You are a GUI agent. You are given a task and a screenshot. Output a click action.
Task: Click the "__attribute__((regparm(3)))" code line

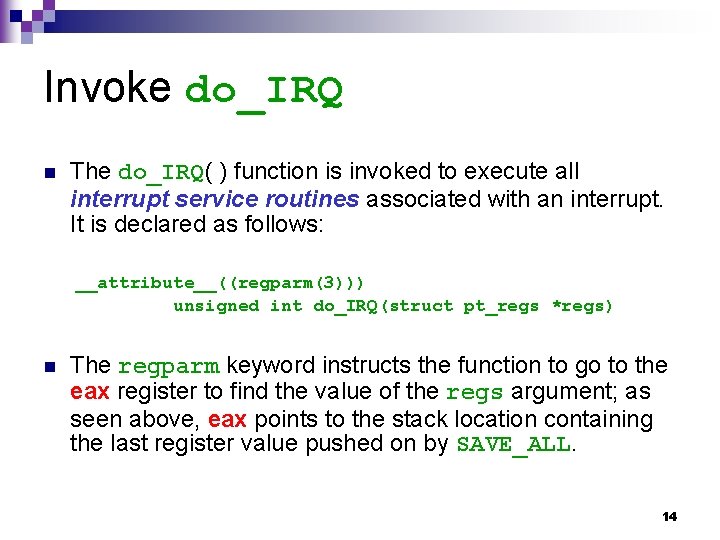(219, 283)
